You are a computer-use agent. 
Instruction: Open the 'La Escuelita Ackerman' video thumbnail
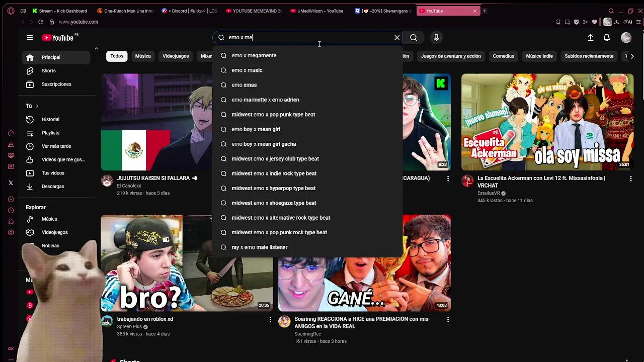coord(547,122)
